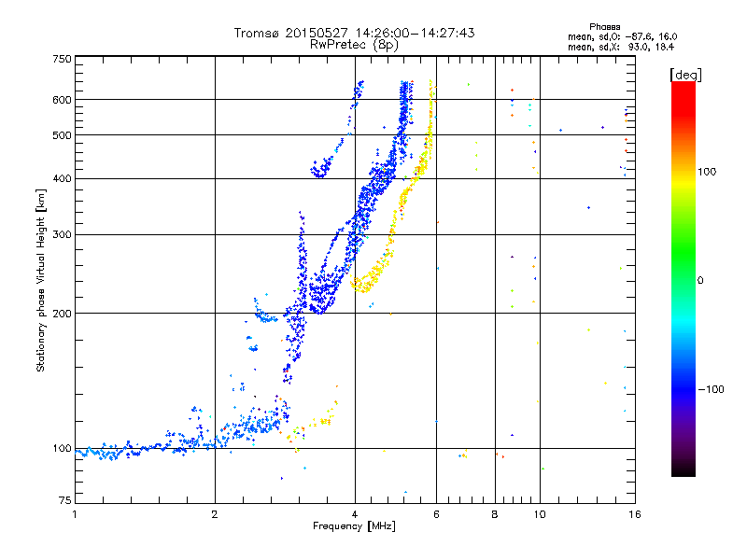Click the y-axis label '200'
Screen dimensions: 747x560
pos(62,314)
